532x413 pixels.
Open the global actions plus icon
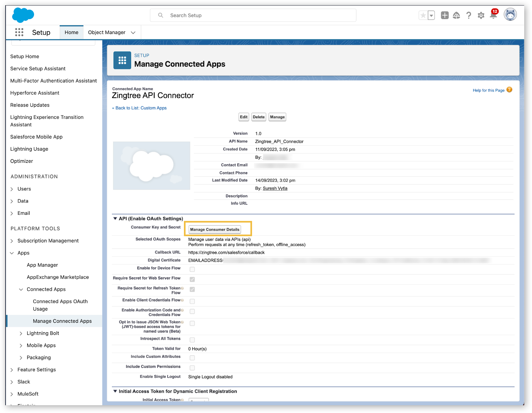[445, 15]
